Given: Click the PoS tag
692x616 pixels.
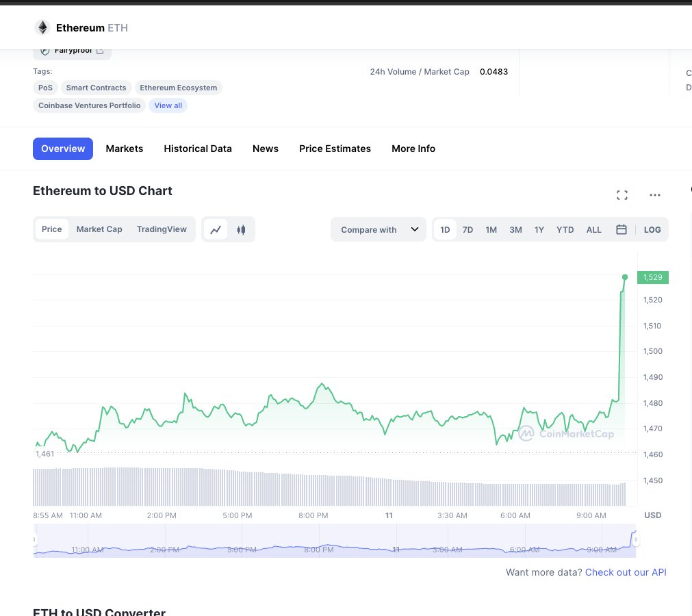Looking at the screenshot, I should [45, 88].
